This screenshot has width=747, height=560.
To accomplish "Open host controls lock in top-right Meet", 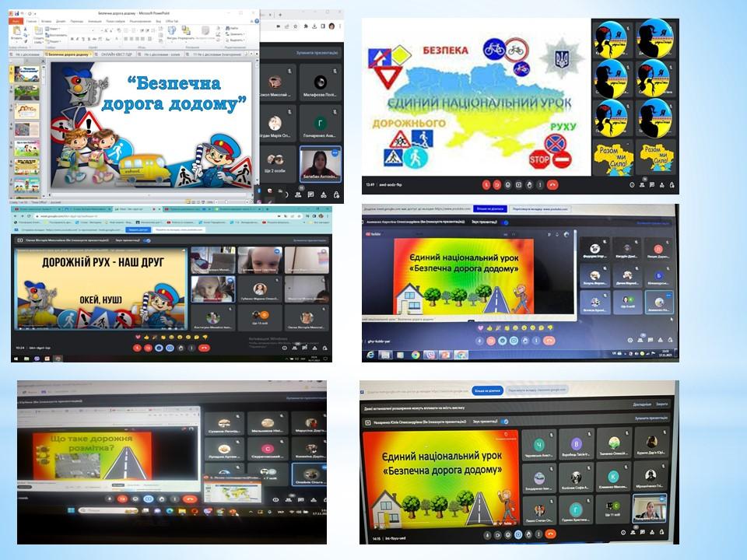I will [672, 185].
